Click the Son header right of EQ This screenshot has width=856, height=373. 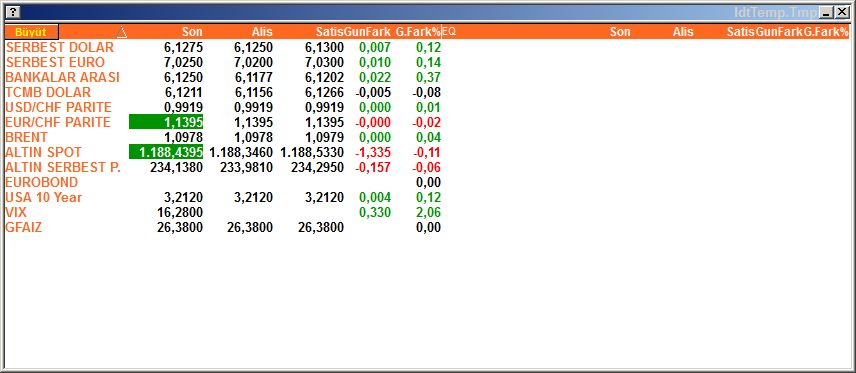click(x=620, y=32)
